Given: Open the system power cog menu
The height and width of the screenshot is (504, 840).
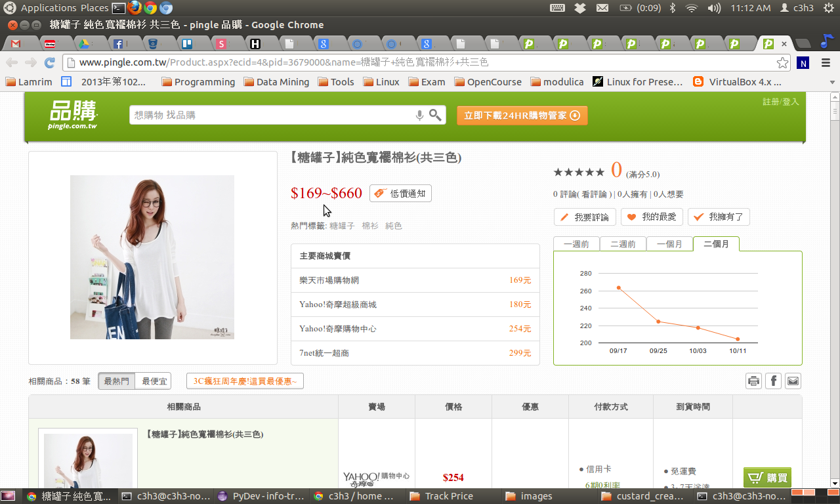Looking at the screenshot, I should pyautogui.click(x=828, y=8).
